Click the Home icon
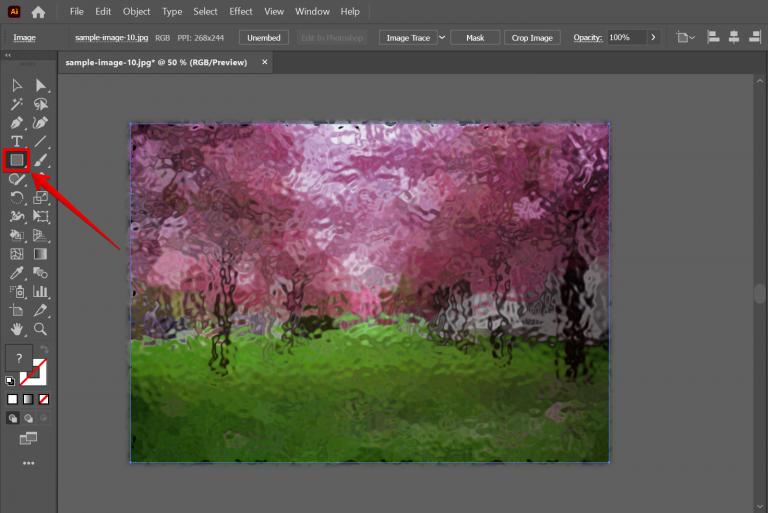This screenshot has width=768, height=513. click(x=38, y=12)
